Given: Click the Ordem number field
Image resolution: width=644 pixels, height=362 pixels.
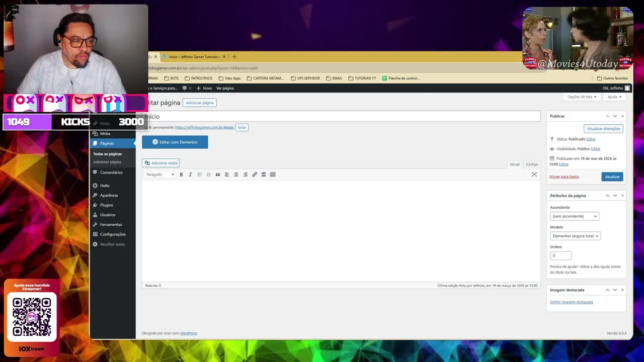Looking at the screenshot, I should pyautogui.click(x=560, y=255).
